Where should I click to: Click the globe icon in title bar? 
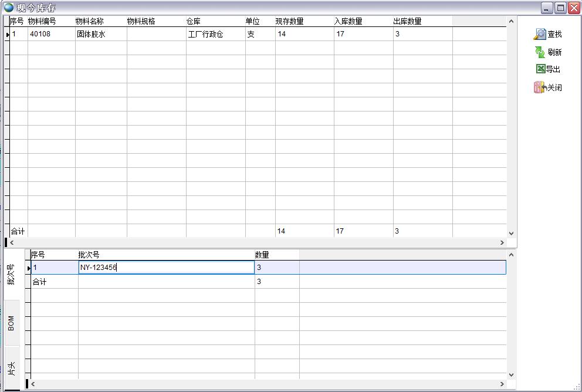click(9, 8)
